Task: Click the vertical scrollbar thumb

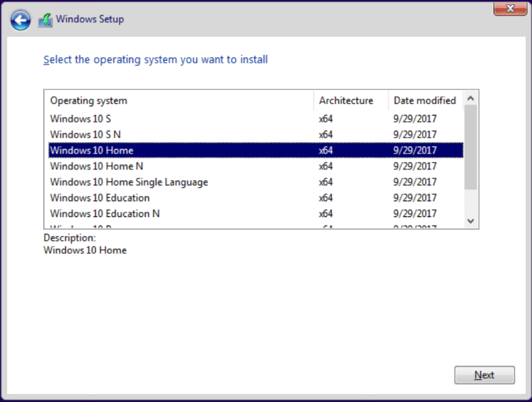Action: (470, 146)
